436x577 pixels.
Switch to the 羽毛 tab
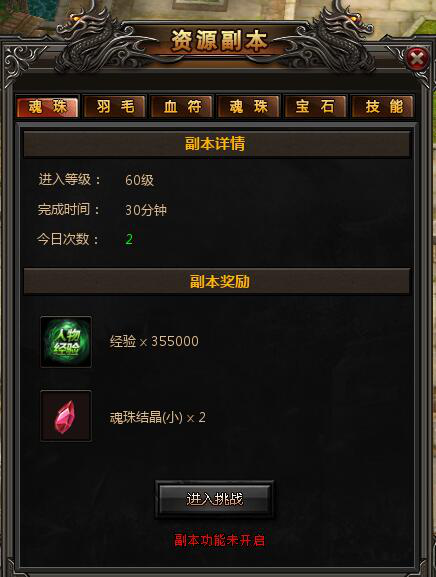[115, 107]
